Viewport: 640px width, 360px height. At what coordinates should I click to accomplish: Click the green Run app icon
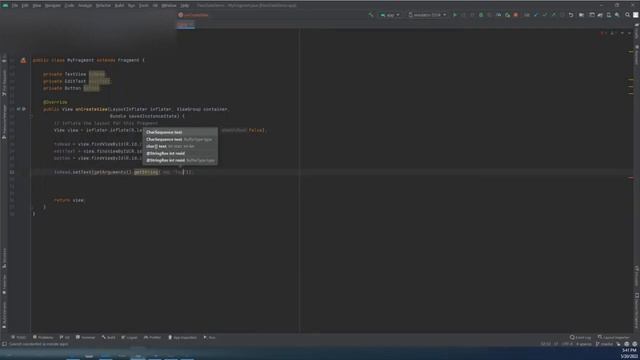[455, 15]
